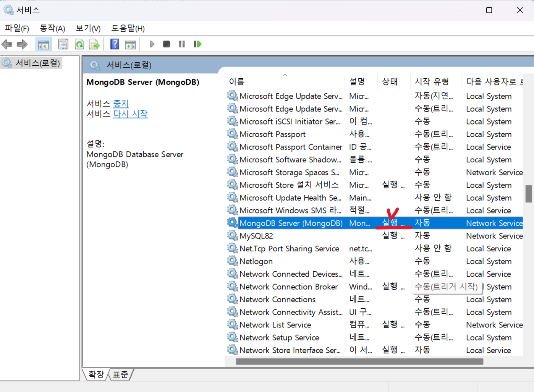Select the Microsoft Passport row
Viewport: 534px width, 392px height.
(x=375, y=134)
